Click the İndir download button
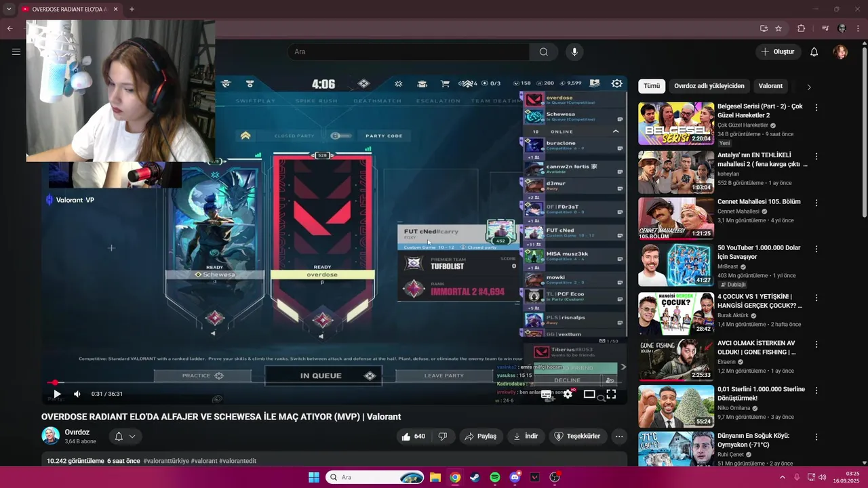868x488 pixels. (526, 436)
